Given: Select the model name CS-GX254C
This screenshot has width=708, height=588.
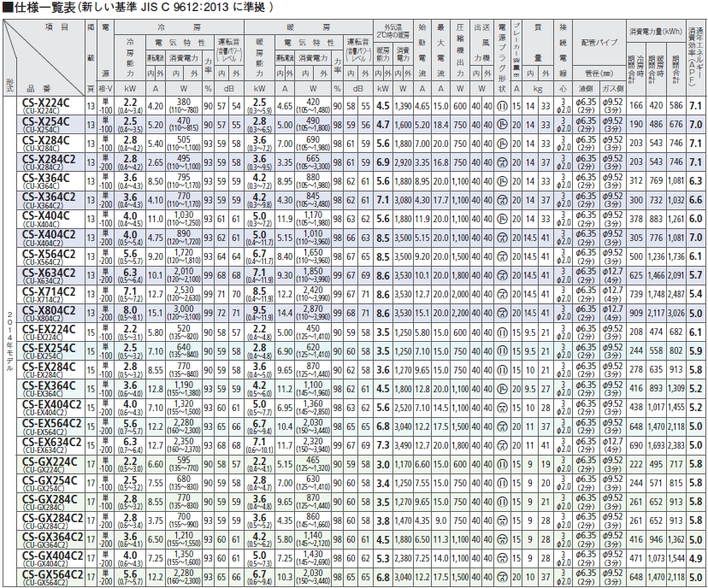Looking at the screenshot, I should pos(50,480).
